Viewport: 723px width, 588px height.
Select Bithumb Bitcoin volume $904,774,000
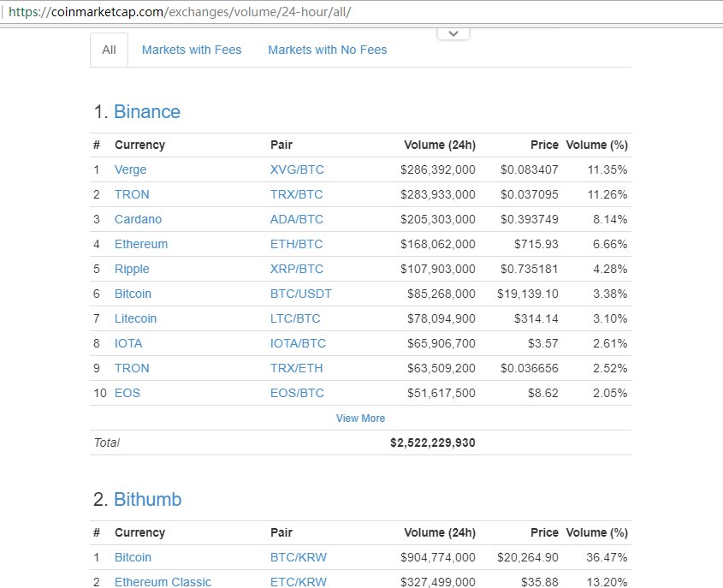[x=437, y=558]
